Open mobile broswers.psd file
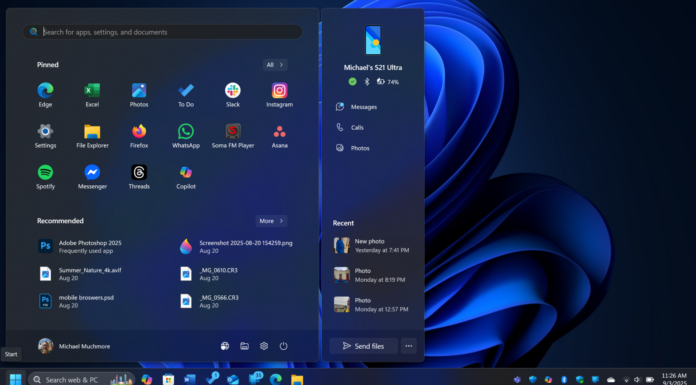Viewport: 696px width, 385px height. coord(76,301)
